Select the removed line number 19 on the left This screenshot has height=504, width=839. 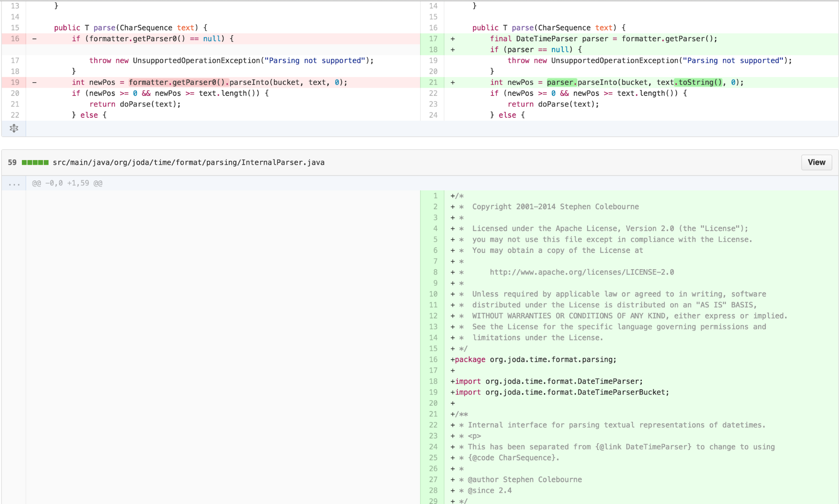[15, 82]
